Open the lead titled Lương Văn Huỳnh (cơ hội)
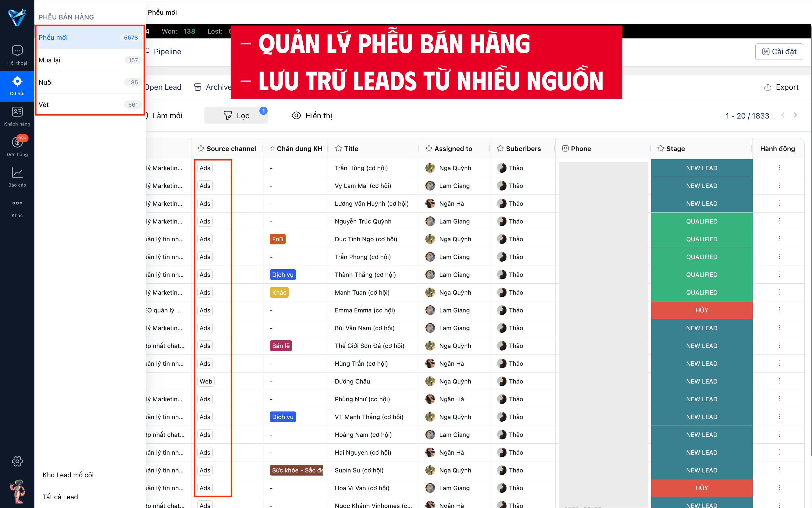 point(371,203)
